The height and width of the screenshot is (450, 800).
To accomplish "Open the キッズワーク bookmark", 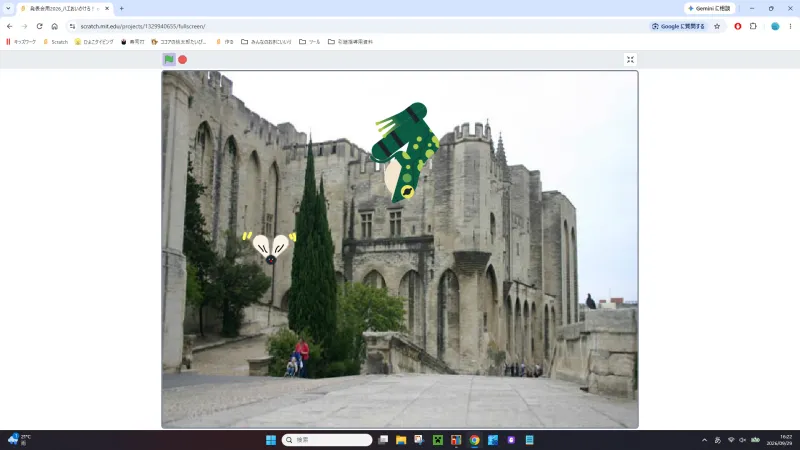I will (21, 42).
